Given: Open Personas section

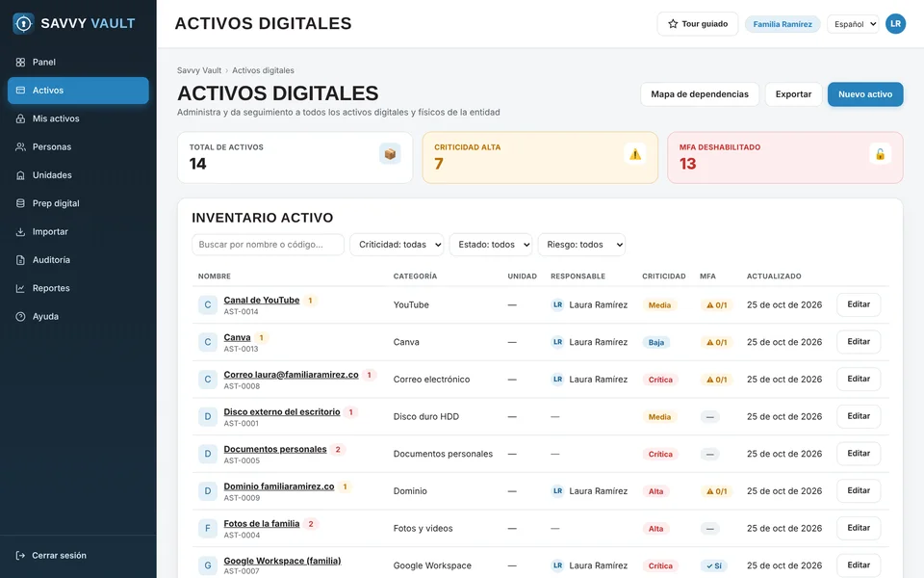Looking at the screenshot, I should click(x=78, y=146).
